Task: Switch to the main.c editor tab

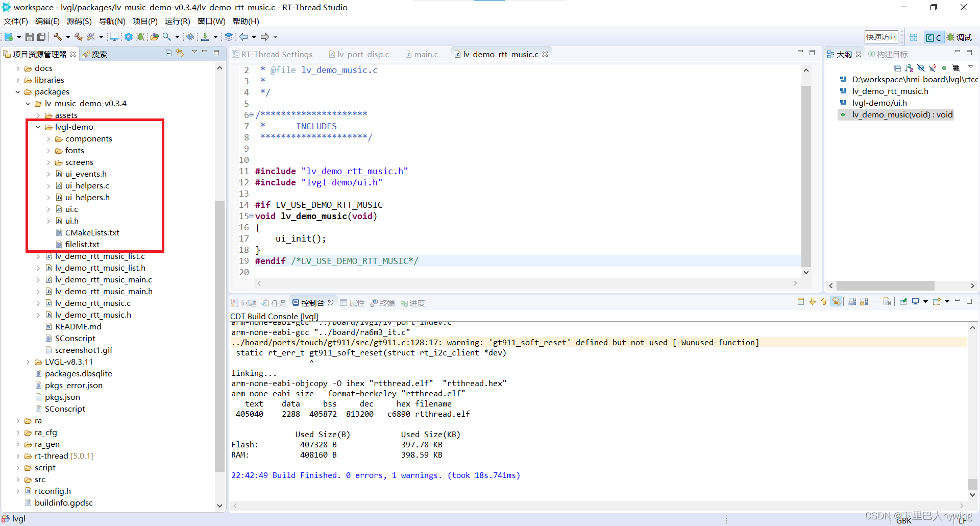Action: 422,54
